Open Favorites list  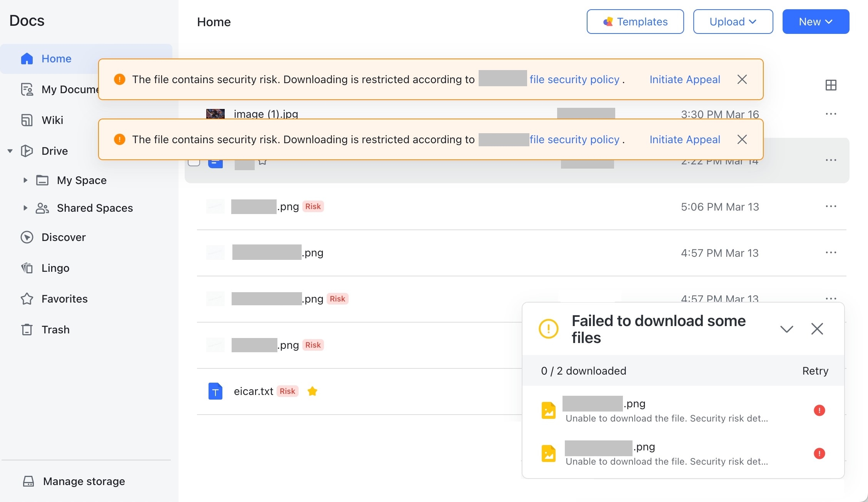(65, 299)
